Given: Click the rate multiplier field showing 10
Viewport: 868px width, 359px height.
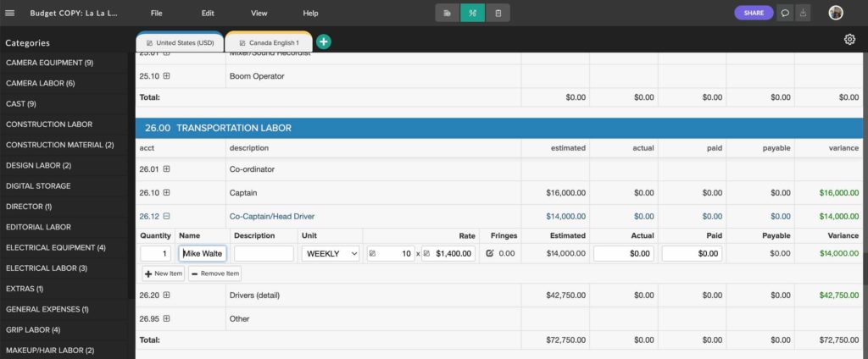Looking at the screenshot, I should click(x=391, y=253).
